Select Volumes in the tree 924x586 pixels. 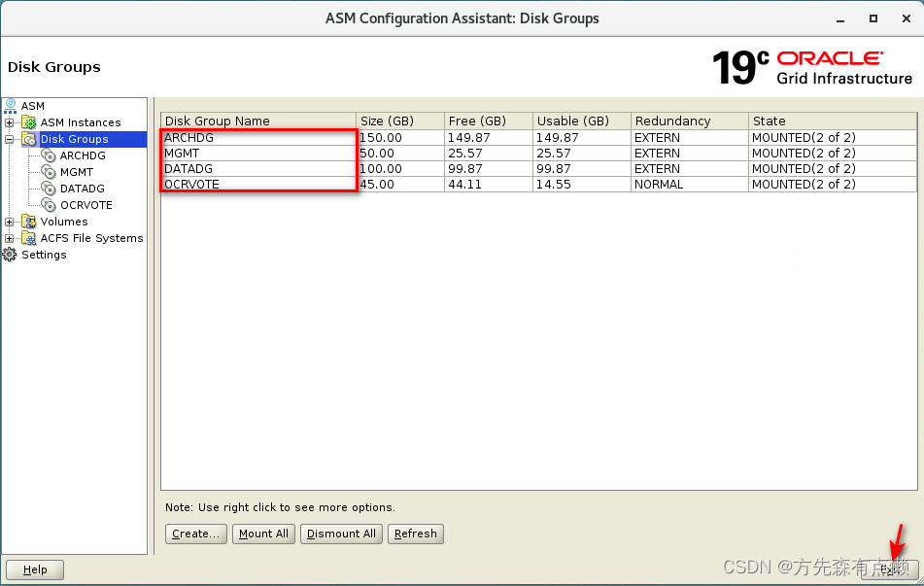click(64, 222)
